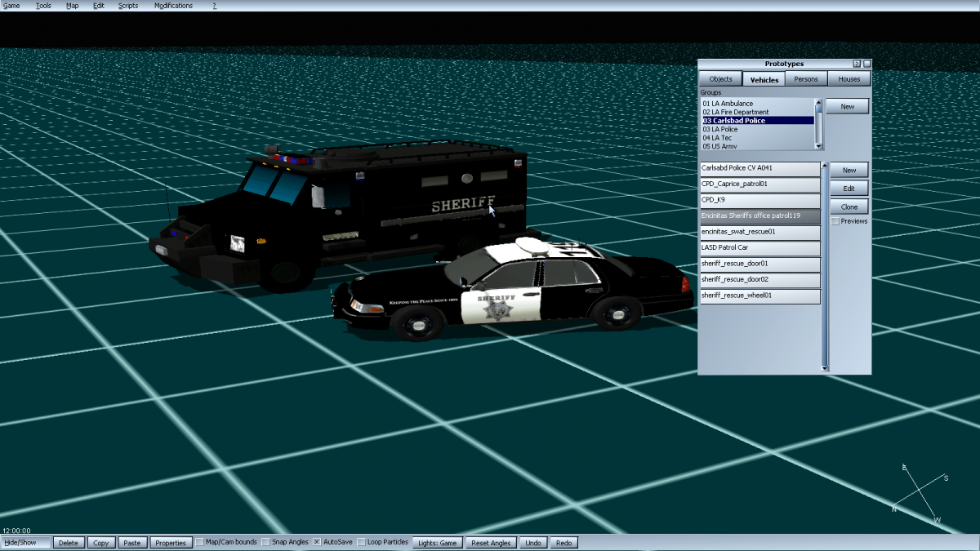The width and height of the screenshot is (980, 551).
Task: Click down arrow of prototype list scrollbar
Action: coord(825,368)
